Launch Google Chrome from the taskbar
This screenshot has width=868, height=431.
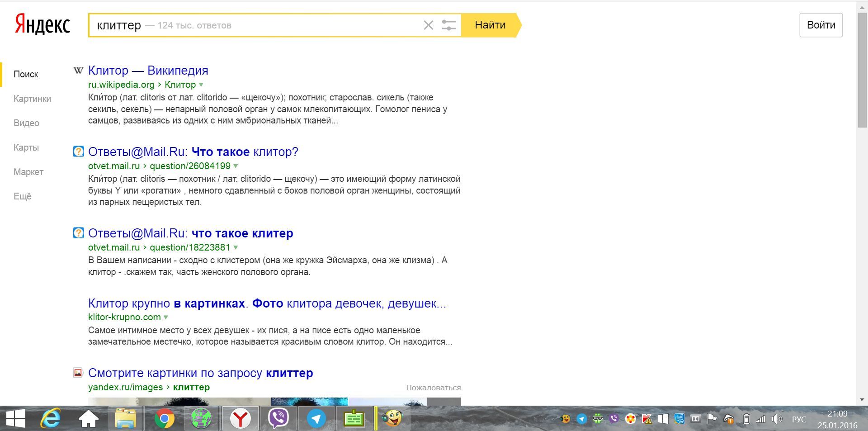(165, 419)
